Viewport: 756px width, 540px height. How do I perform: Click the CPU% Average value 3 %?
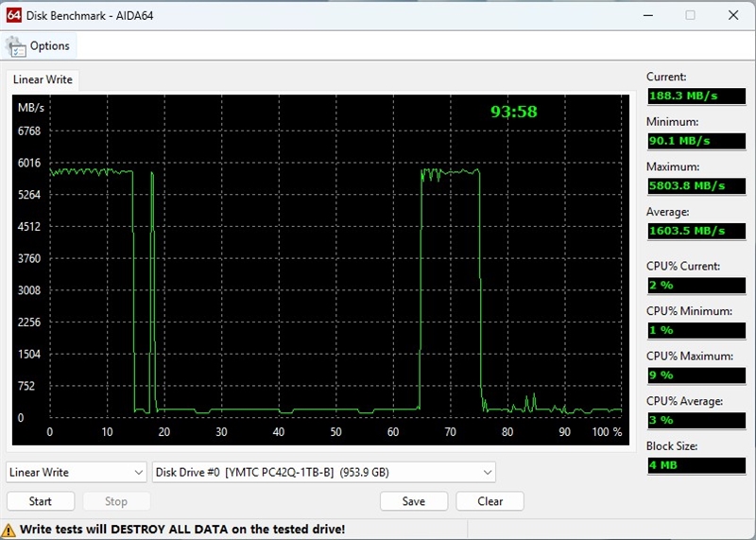696,420
